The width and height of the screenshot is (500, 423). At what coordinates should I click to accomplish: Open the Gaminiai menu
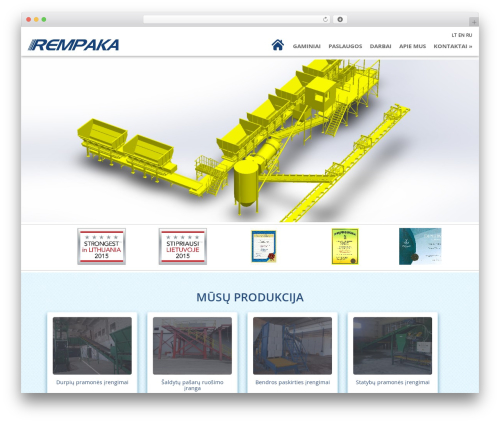click(307, 46)
